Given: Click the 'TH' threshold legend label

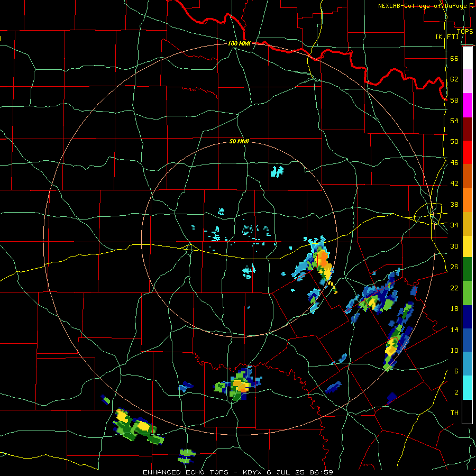Looking at the screenshot, I should click(x=454, y=413).
